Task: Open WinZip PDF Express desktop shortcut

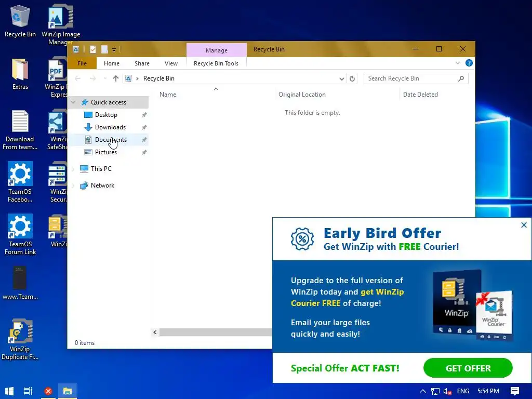Action: (x=56, y=78)
